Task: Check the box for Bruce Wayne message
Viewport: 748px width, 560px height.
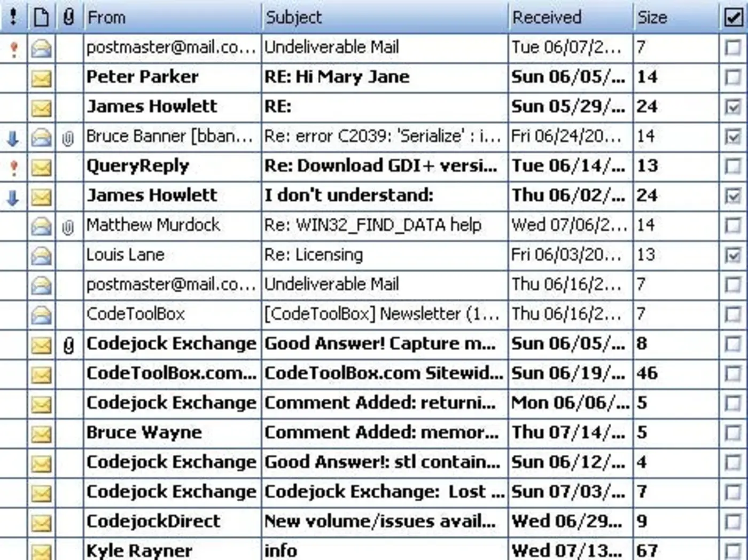Action: coord(733,433)
